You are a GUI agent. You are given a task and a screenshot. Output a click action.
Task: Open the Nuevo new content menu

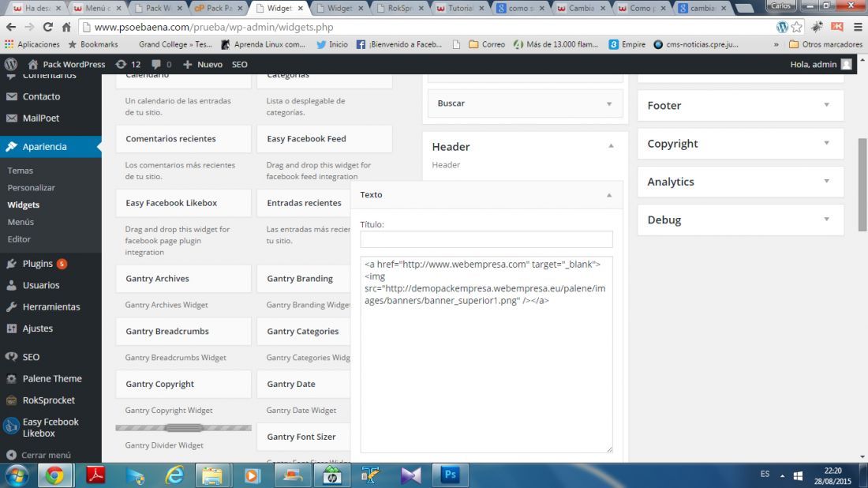pyautogui.click(x=203, y=64)
